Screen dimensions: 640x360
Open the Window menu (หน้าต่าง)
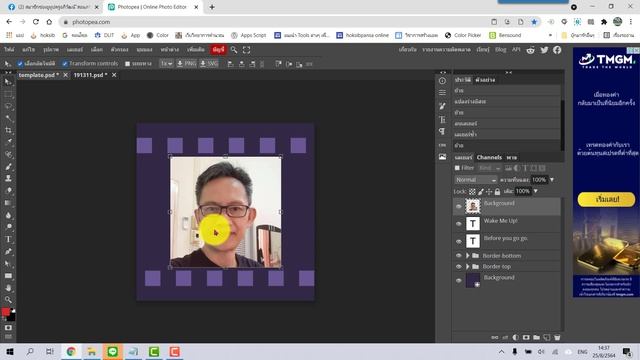(x=170, y=49)
